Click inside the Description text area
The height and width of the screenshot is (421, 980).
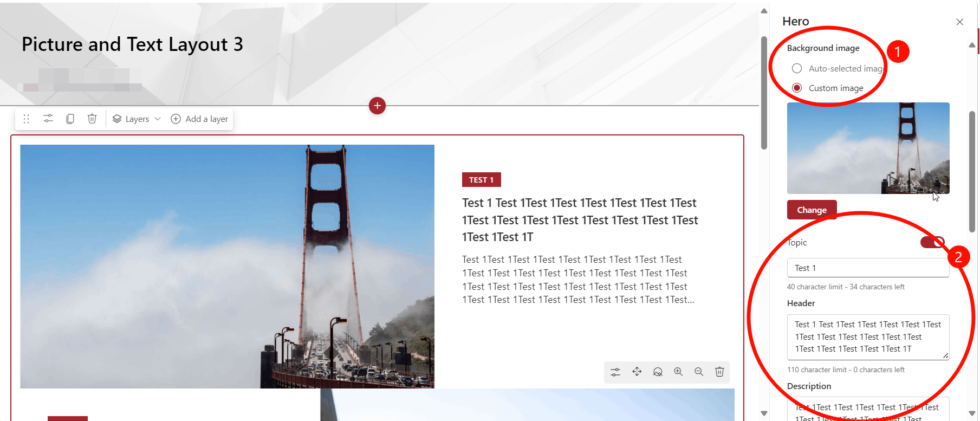(868, 409)
